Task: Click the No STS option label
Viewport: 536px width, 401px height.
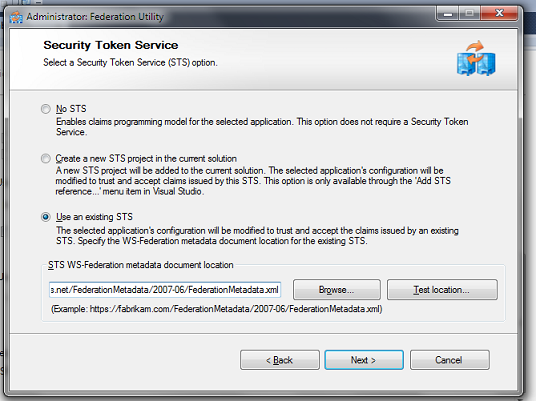Action: 71,109
